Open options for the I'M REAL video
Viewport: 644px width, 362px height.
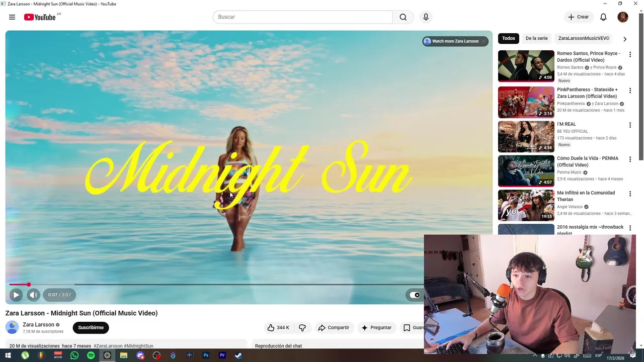tap(630, 125)
